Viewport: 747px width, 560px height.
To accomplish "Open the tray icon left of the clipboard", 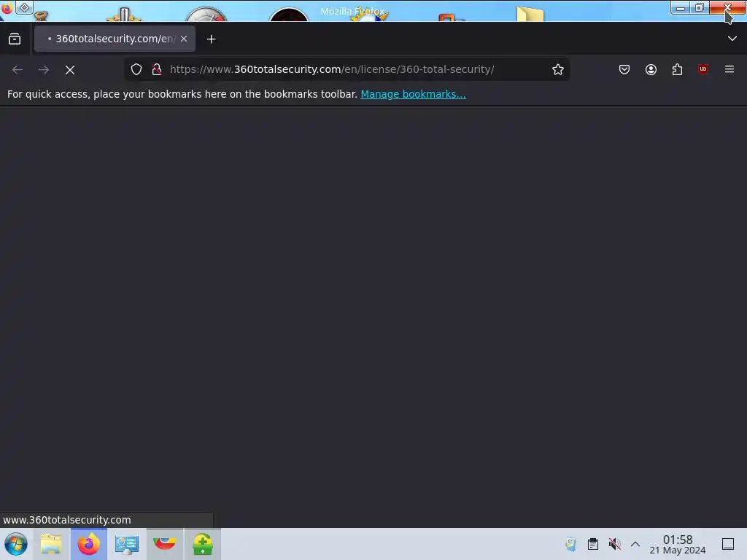I will pos(571,544).
